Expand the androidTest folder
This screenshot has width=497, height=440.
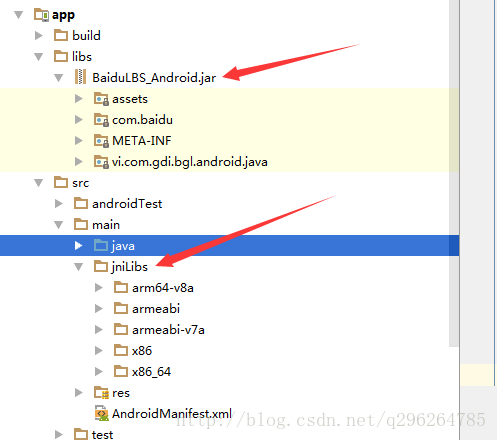click(59, 203)
